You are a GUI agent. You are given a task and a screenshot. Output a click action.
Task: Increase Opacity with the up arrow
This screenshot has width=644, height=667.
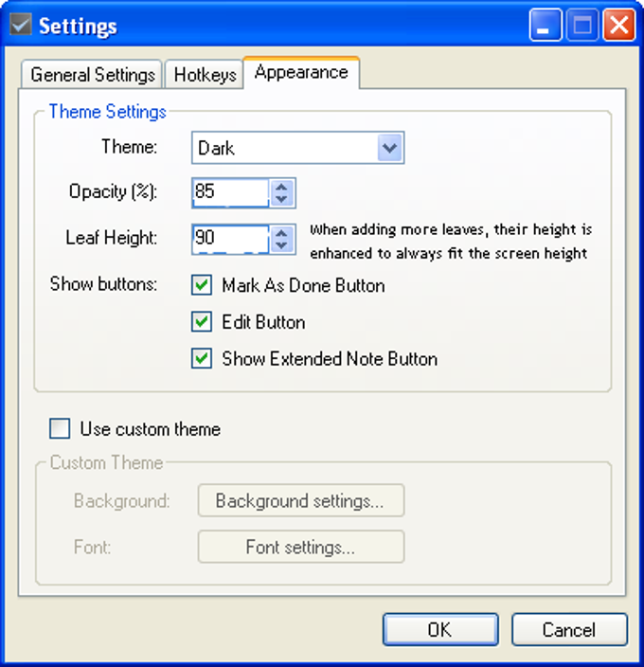(x=281, y=187)
